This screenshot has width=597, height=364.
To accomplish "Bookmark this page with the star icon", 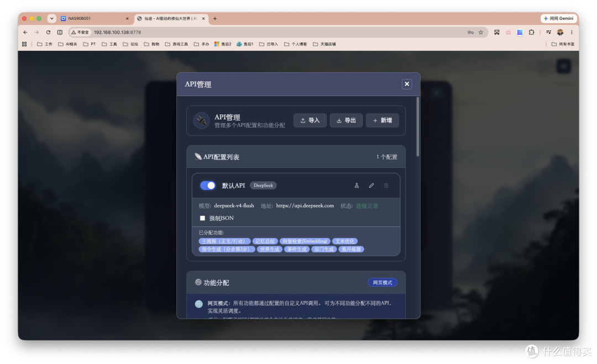I will (x=481, y=33).
